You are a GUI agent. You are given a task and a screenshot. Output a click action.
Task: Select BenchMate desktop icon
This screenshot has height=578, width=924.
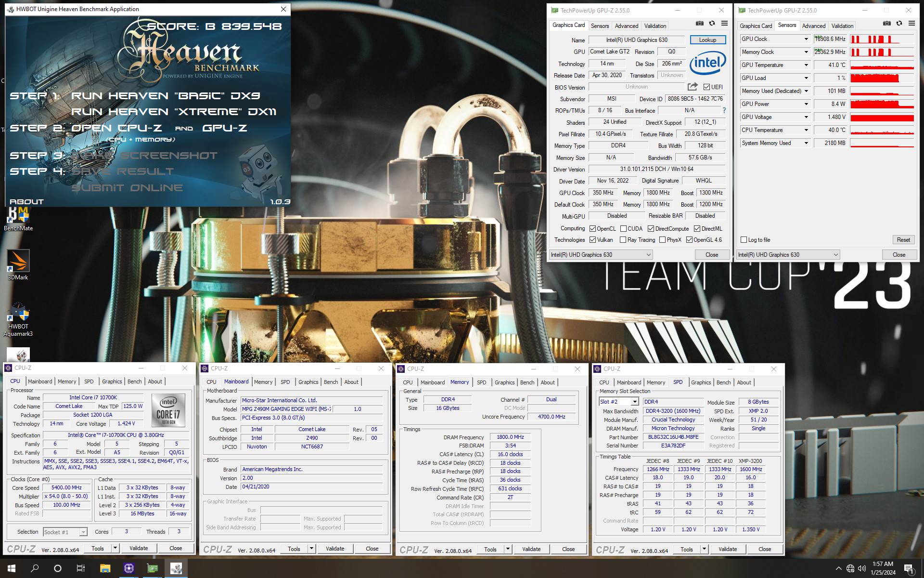click(18, 219)
